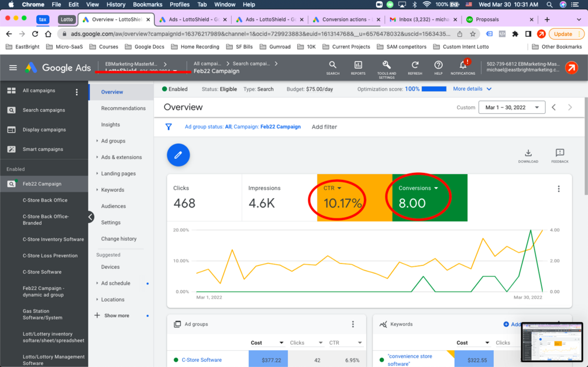The height and width of the screenshot is (367, 588).
Task: Collapse the side panel arrow handle
Action: click(91, 217)
